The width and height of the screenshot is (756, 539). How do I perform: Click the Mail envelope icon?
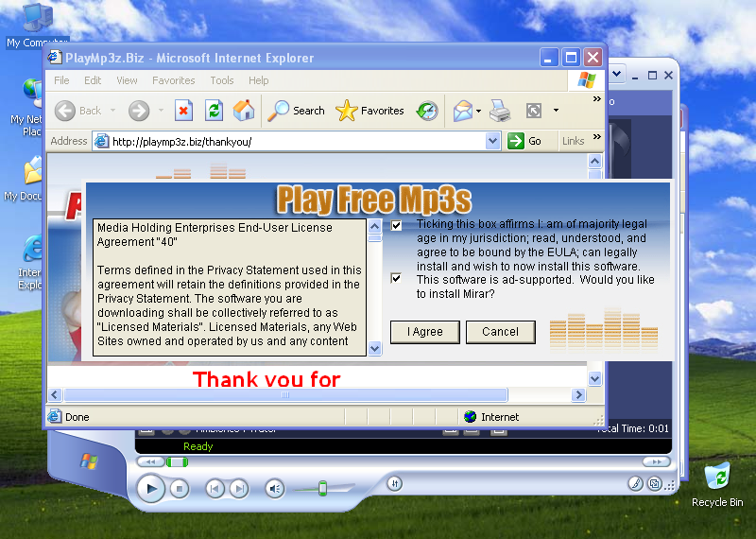(x=462, y=111)
